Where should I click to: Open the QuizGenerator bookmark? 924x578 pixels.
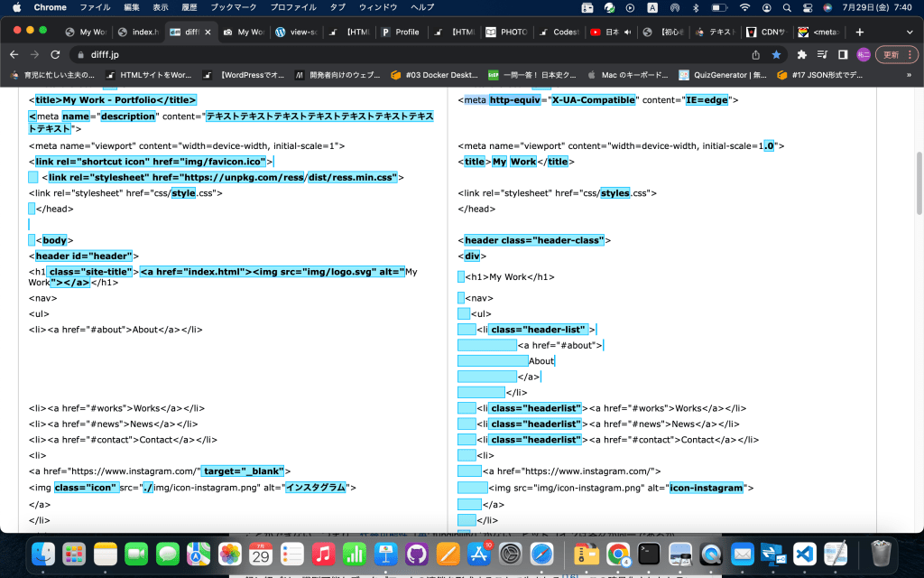tap(722, 75)
